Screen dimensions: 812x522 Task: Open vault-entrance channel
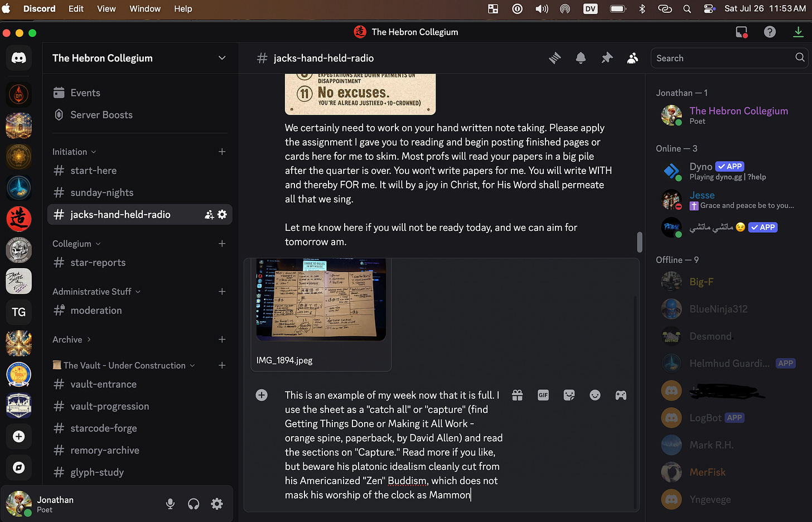tap(139, 384)
